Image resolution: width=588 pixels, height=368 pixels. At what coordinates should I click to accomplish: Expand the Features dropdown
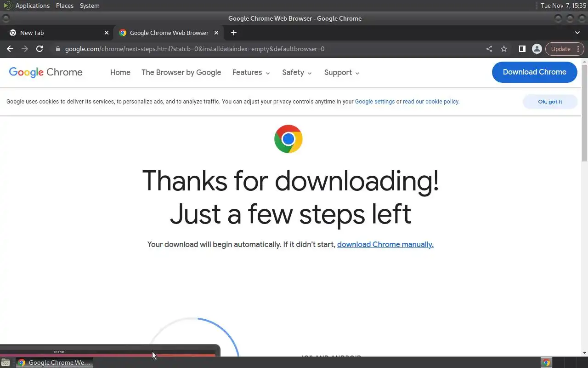pyautogui.click(x=251, y=72)
